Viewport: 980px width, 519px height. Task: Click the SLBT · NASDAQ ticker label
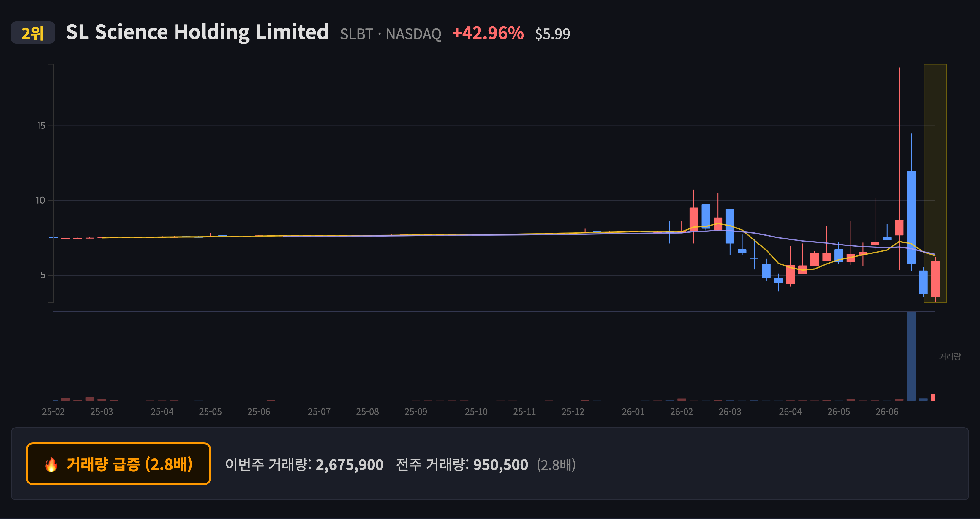click(390, 34)
